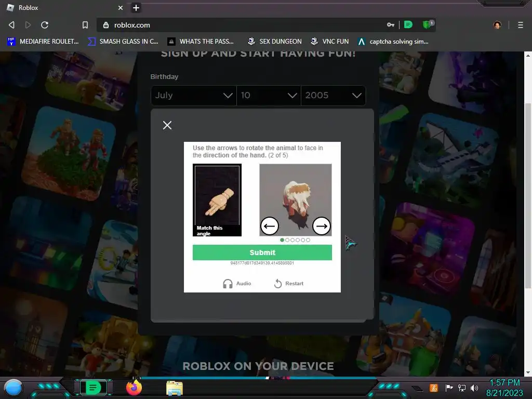Close the Roblox tab

[121, 7]
